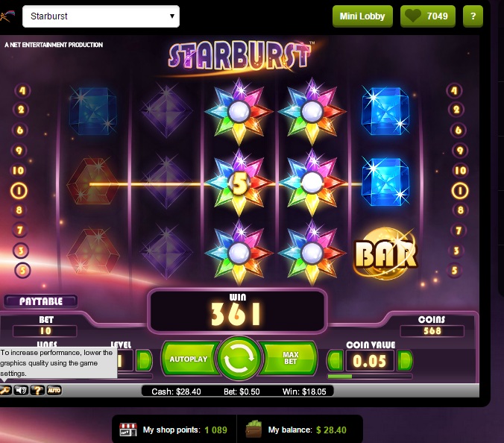Click the shop points store icon
The width and height of the screenshot is (504, 443).
(x=128, y=430)
